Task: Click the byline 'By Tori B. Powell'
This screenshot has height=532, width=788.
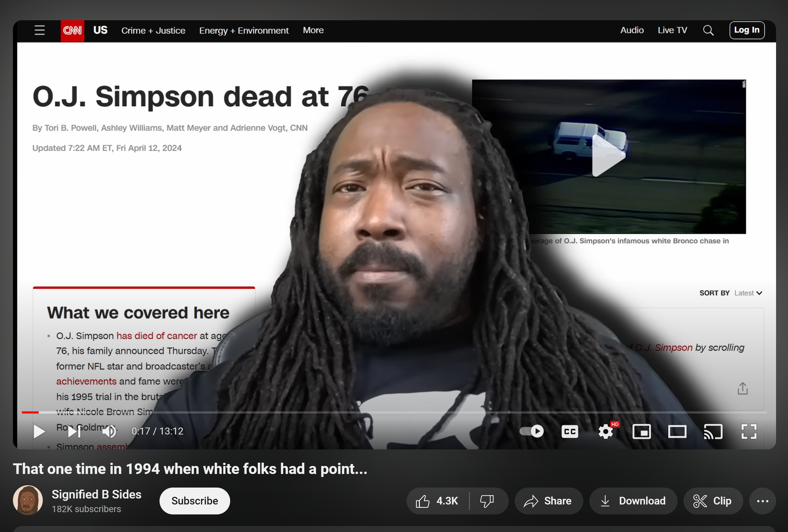Action: tap(170, 128)
